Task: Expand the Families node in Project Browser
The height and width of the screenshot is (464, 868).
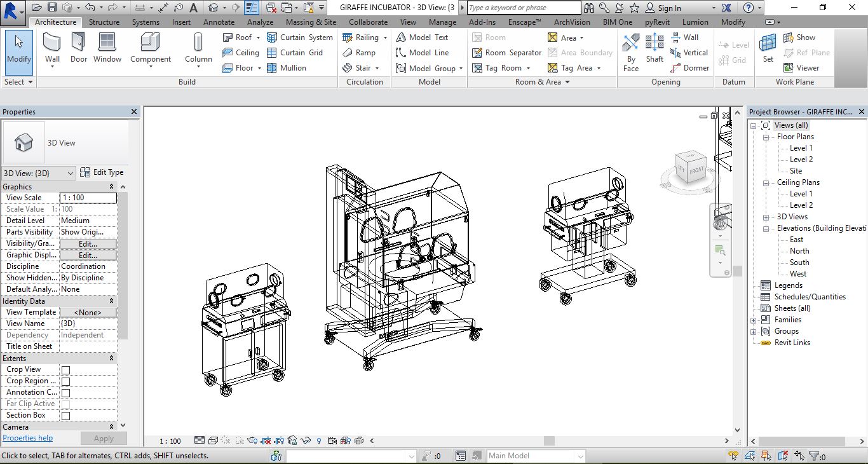Action: tap(754, 320)
